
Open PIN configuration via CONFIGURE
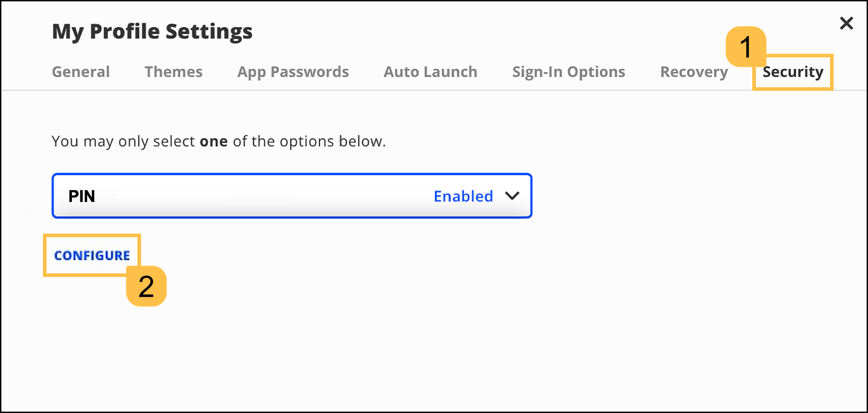[92, 255]
